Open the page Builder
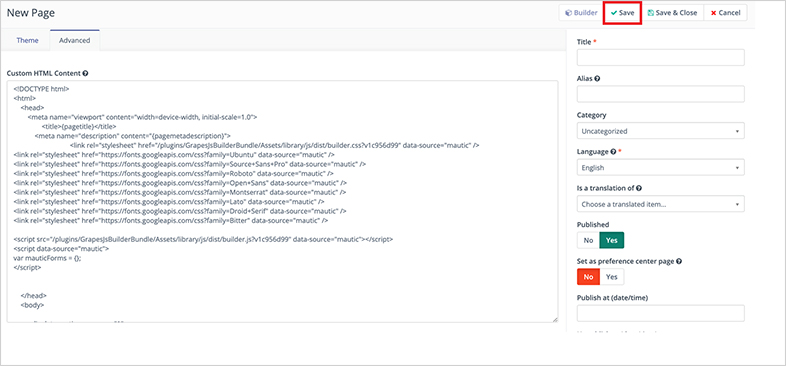 pyautogui.click(x=581, y=13)
